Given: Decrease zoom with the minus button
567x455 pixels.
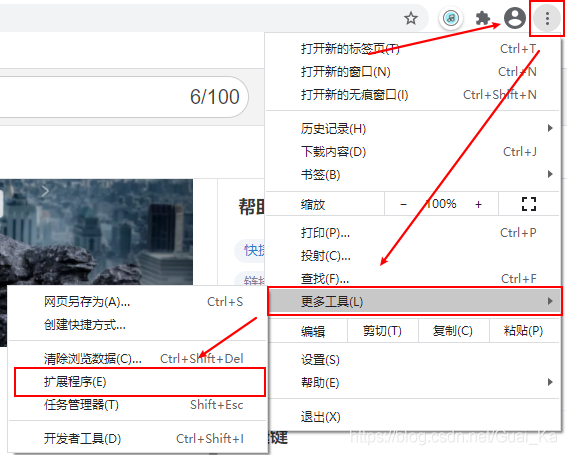Looking at the screenshot, I should pos(404,204).
